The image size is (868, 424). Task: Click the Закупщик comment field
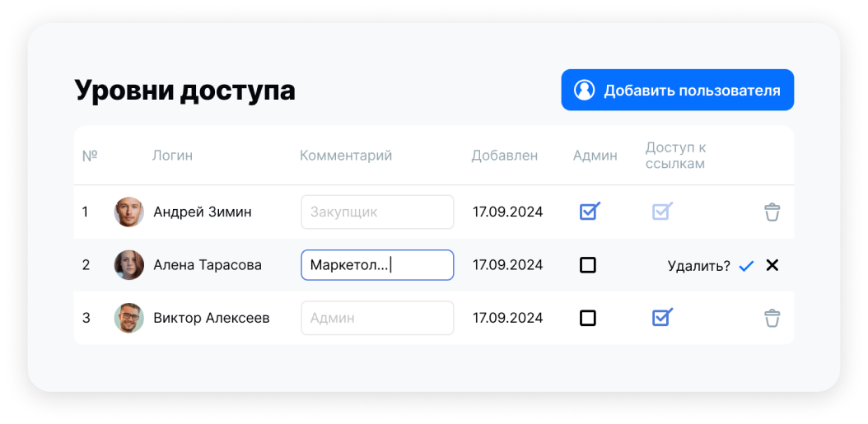(377, 212)
